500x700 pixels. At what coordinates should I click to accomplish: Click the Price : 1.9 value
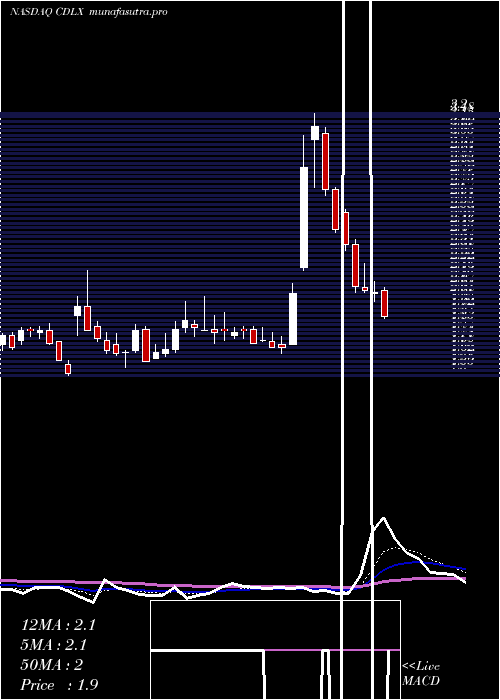pos(59,685)
